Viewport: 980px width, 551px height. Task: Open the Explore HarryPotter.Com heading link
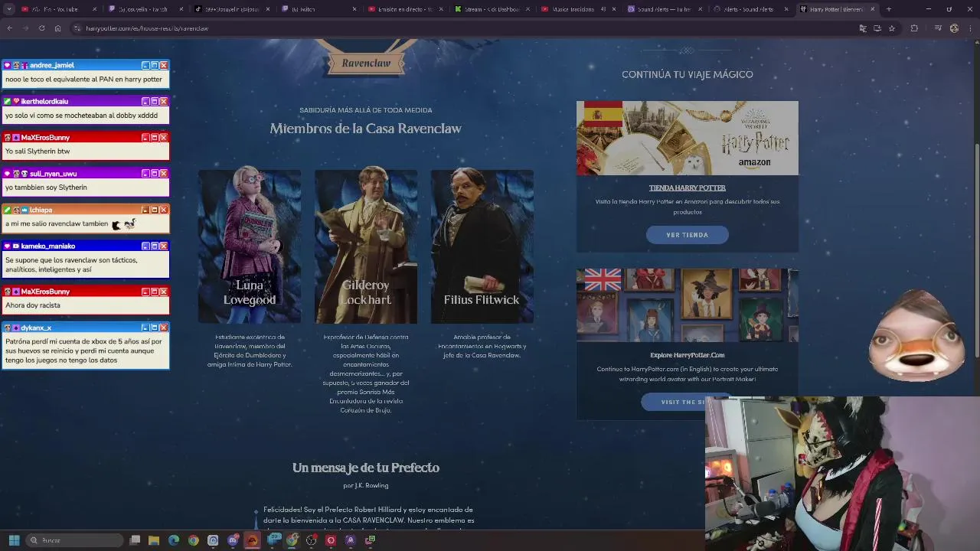[687, 355]
